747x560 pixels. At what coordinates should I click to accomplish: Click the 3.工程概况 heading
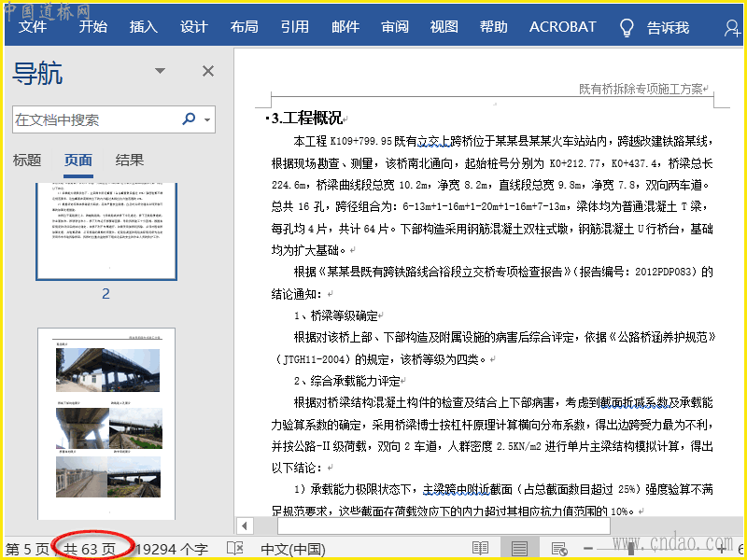click(307, 119)
